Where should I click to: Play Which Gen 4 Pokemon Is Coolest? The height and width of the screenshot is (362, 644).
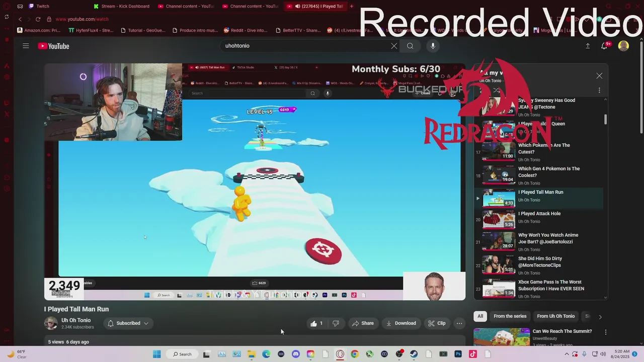pos(538,175)
